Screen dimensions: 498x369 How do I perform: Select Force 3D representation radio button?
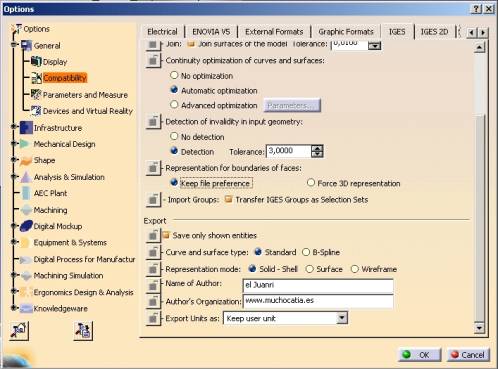point(311,182)
